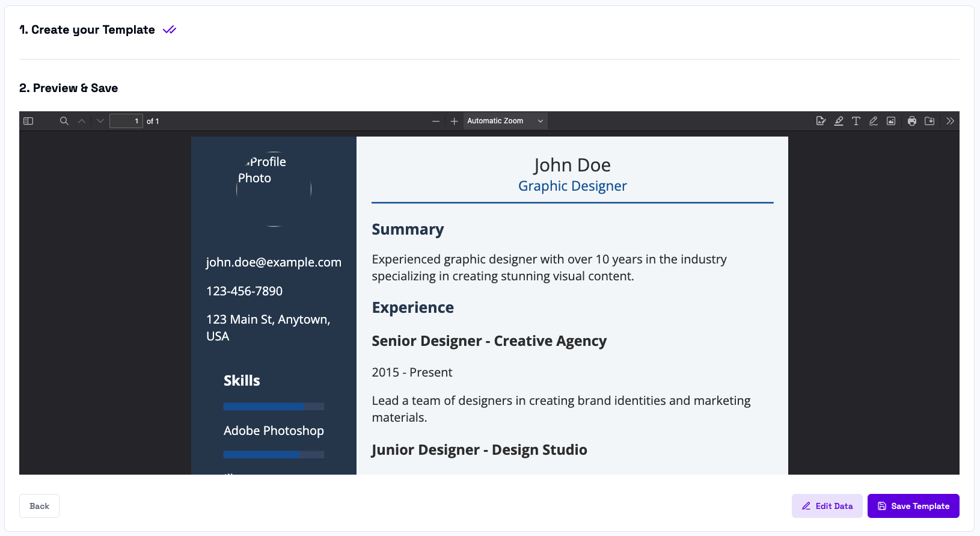
Task: Zoom out with the minus button
Action: click(x=436, y=121)
